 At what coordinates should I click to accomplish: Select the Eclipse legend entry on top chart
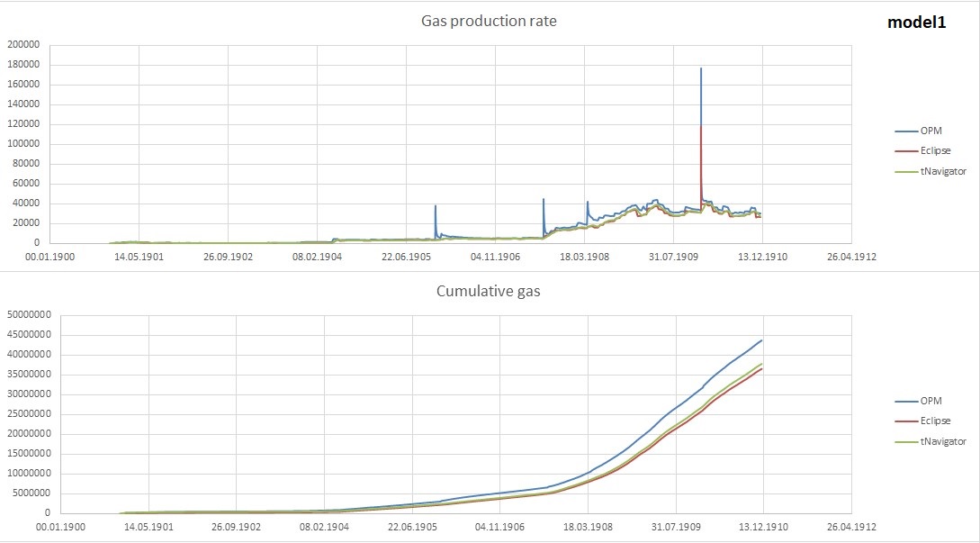coord(935,150)
